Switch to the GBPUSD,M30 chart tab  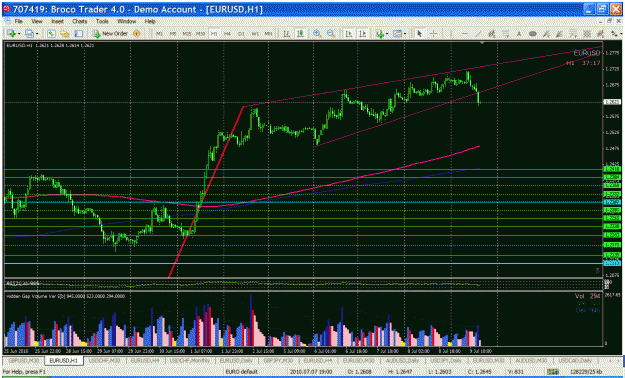click(x=24, y=360)
